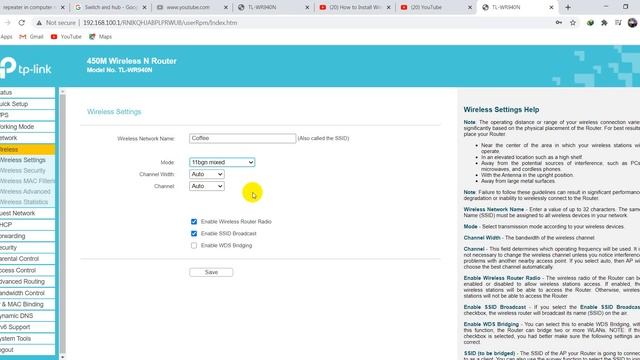Close the 'Switch and hub' Google tab

144,7
